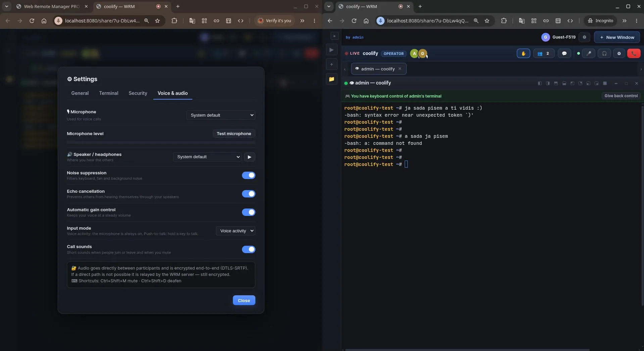Change Input mode from Voice activity
This screenshot has height=351, width=644.
point(236,231)
